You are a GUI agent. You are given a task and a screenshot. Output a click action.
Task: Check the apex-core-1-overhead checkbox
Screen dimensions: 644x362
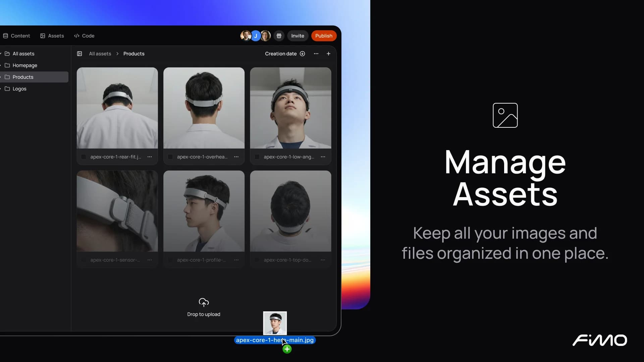[170, 157]
